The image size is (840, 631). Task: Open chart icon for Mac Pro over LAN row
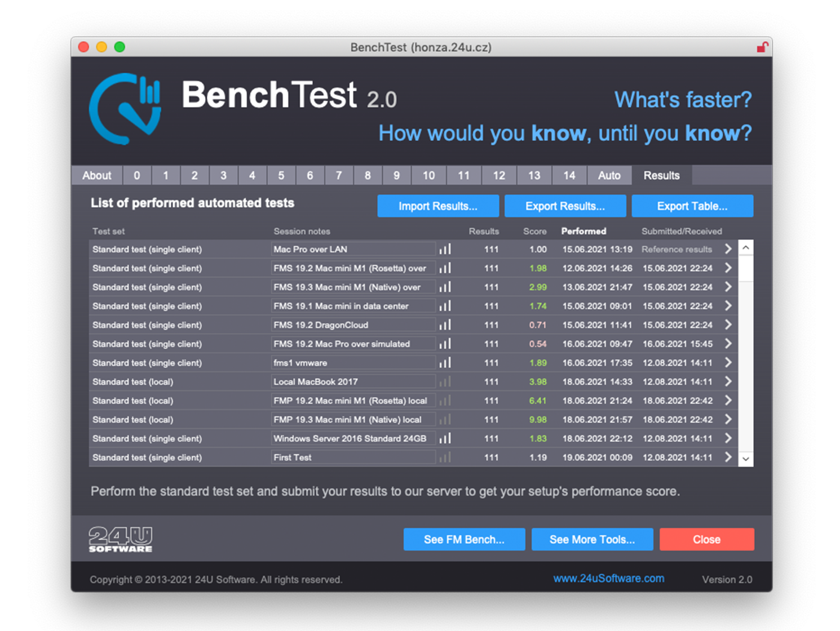pyautogui.click(x=445, y=249)
